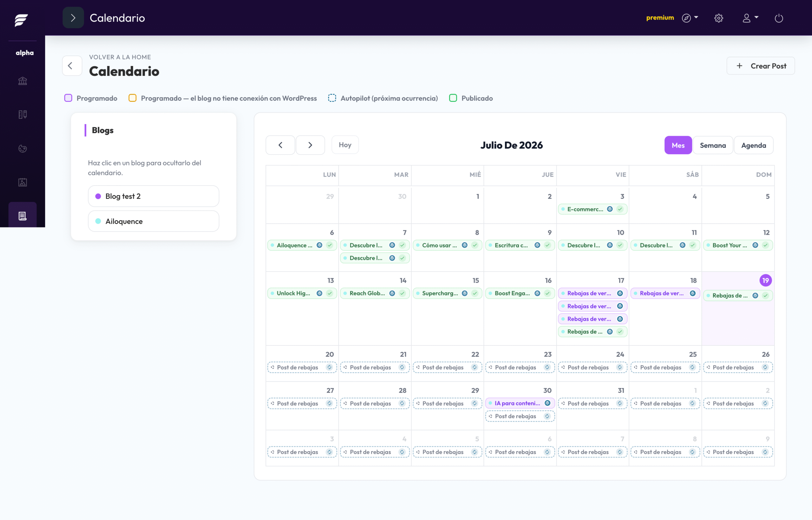Click WordPress icon on Unlock Hig... post
This screenshot has height=520, width=812.
pos(319,293)
